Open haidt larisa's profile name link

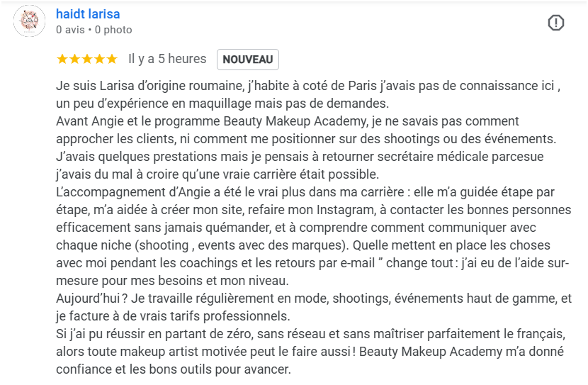coord(88,14)
